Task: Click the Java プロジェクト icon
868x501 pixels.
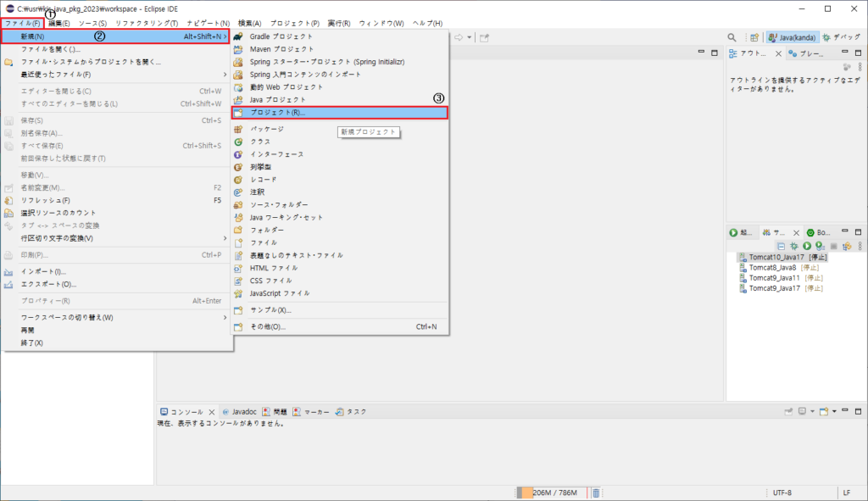Action: click(238, 100)
